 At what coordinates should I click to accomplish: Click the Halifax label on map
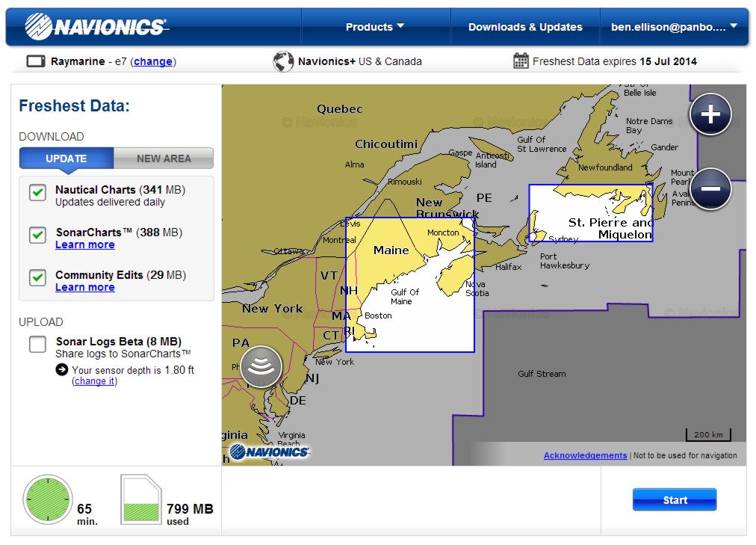508,267
